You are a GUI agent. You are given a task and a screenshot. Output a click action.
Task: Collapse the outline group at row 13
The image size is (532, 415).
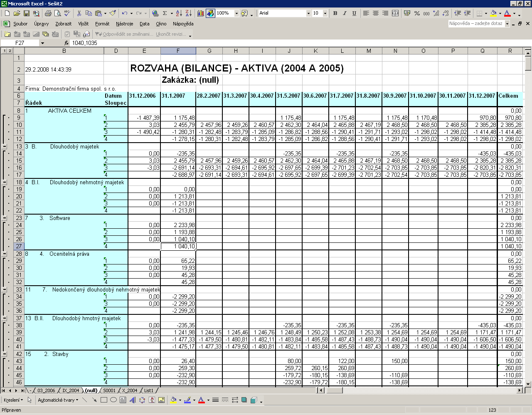[x=5, y=146]
